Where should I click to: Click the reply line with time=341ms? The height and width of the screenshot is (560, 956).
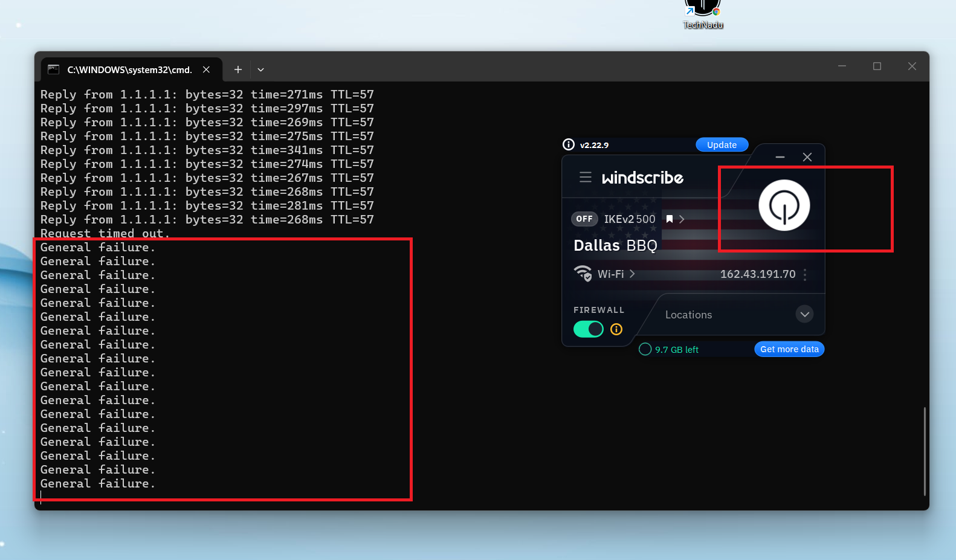pyautogui.click(x=207, y=150)
